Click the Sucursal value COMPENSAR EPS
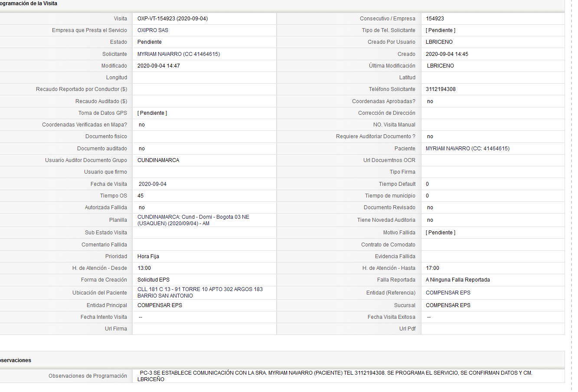 (x=448, y=305)
